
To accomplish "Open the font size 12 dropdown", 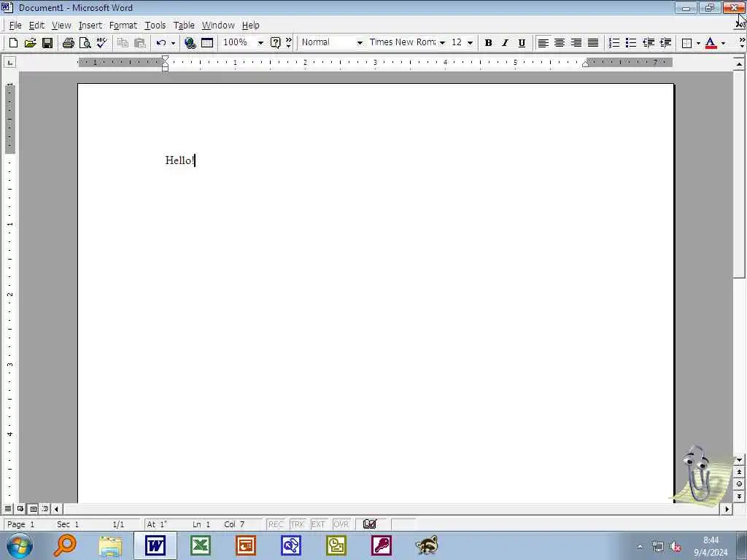I will pos(471,43).
